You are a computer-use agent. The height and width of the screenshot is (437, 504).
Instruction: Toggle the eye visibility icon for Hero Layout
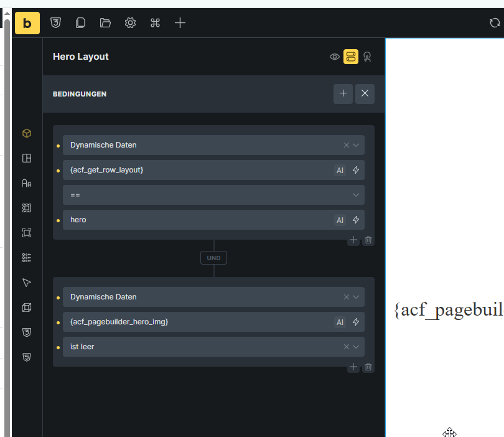click(x=335, y=57)
